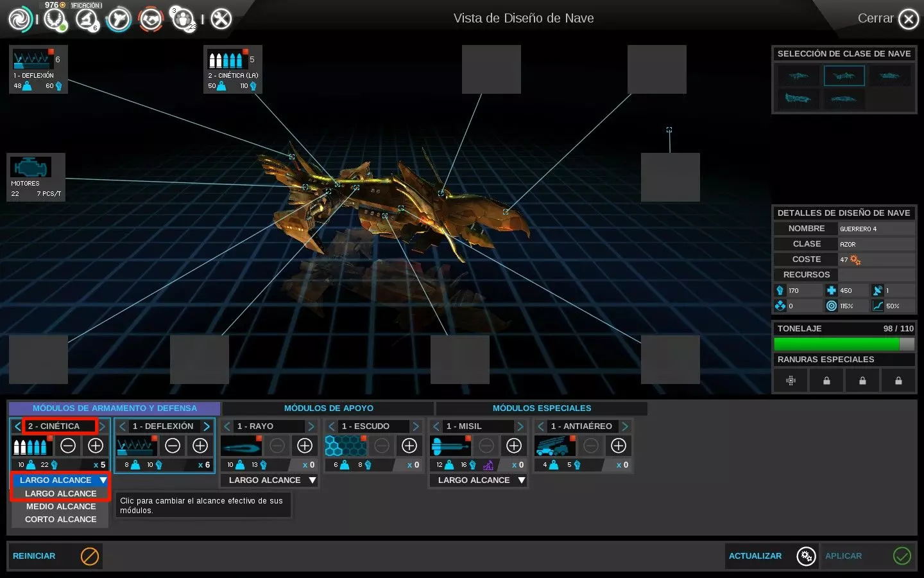
Task: Click the evasion graph stat icon
Action: pyautogui.click(x=878, y=306)
